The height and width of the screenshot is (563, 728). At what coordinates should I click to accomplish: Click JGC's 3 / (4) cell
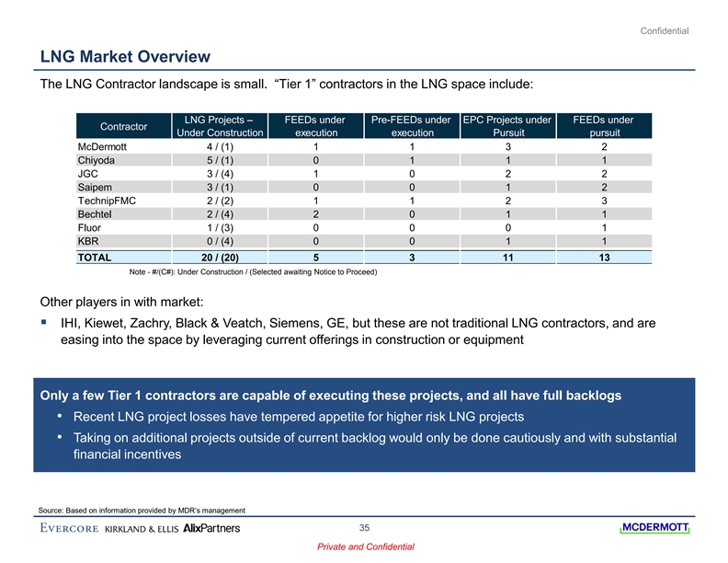click(x=220, y=174)
